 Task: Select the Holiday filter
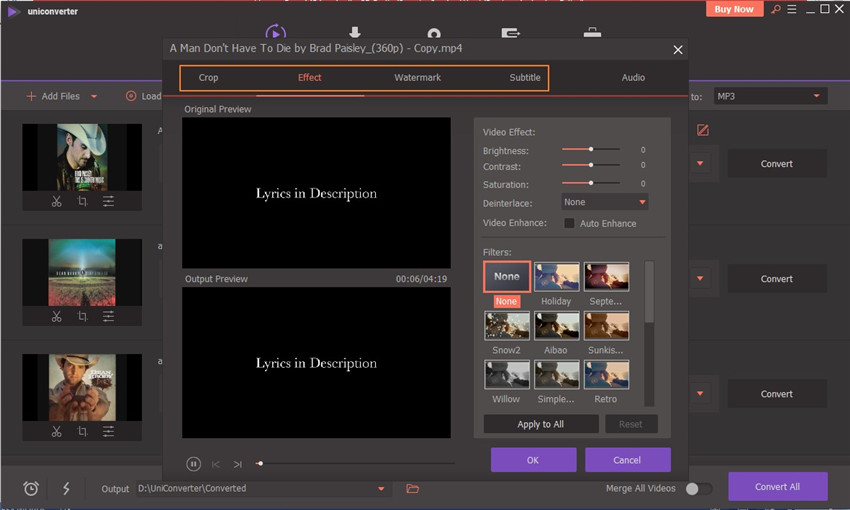tap(557, 277)
